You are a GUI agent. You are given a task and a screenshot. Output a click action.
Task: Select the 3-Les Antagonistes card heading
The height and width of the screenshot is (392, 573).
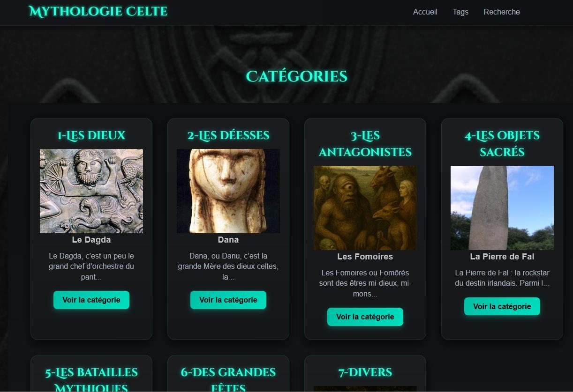(365, 144)
